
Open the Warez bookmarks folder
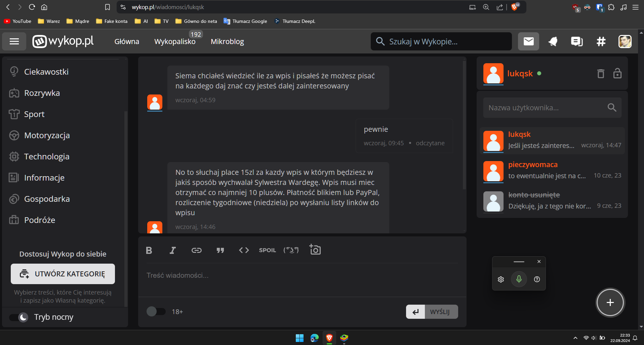[x=49, y=21]
